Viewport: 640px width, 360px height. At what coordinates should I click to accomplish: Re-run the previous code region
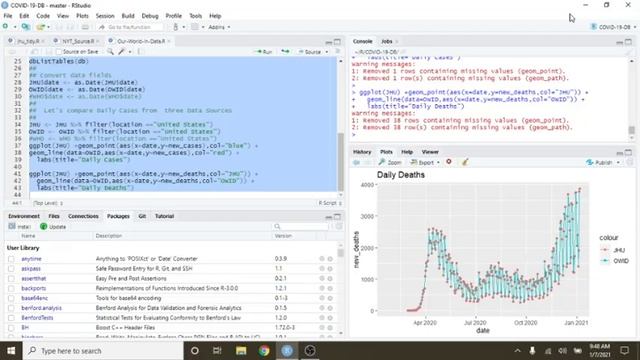285,52
